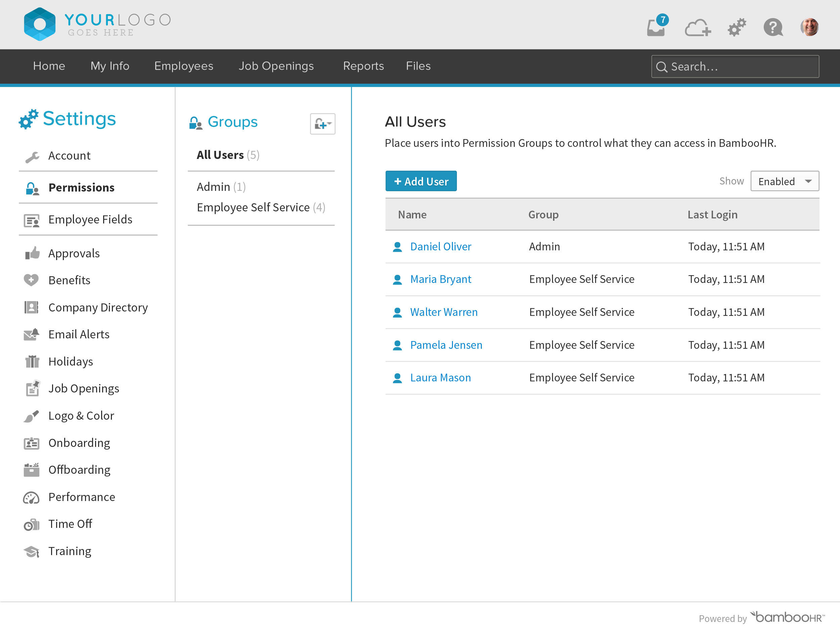Click the Approvals thumbs-up icon
This screenshot has width=840, height=627.
(x=32, y=253)
